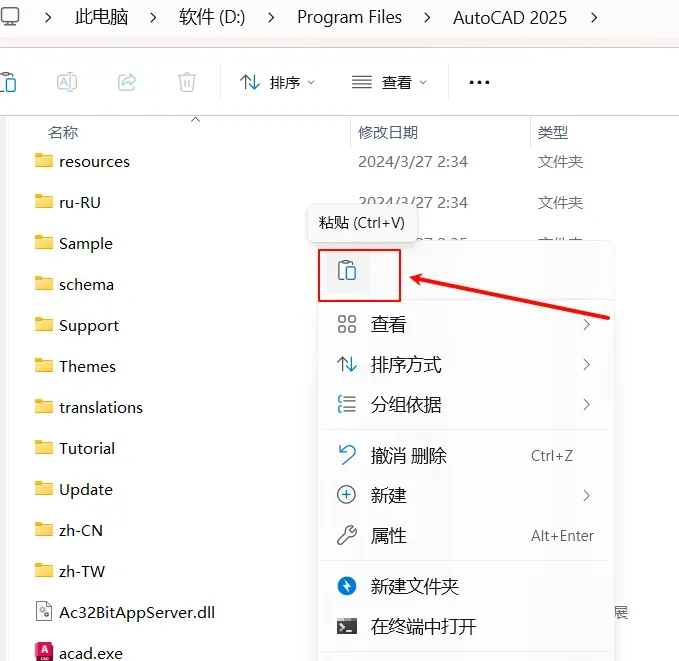The height and width of the screenshot is (661, 679).
Task: Click the Themes folder icon
Action: 44,365
